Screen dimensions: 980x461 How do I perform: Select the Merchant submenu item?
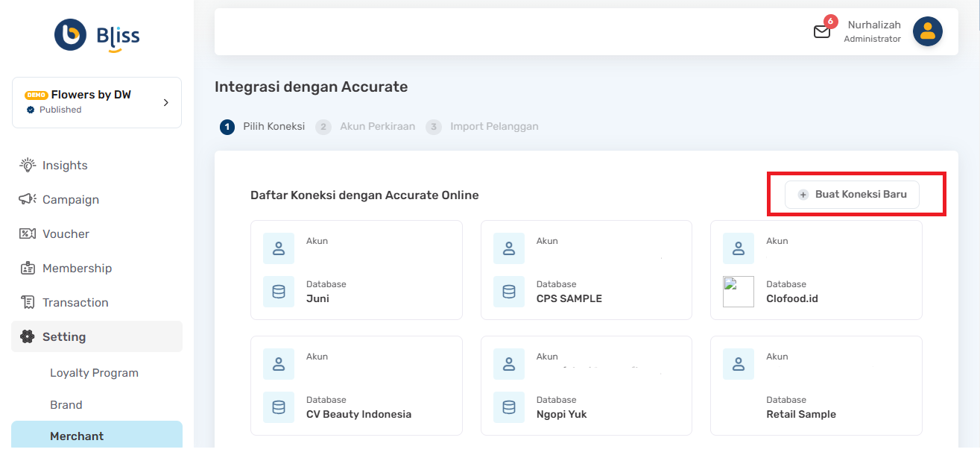[x=97, y=435]
